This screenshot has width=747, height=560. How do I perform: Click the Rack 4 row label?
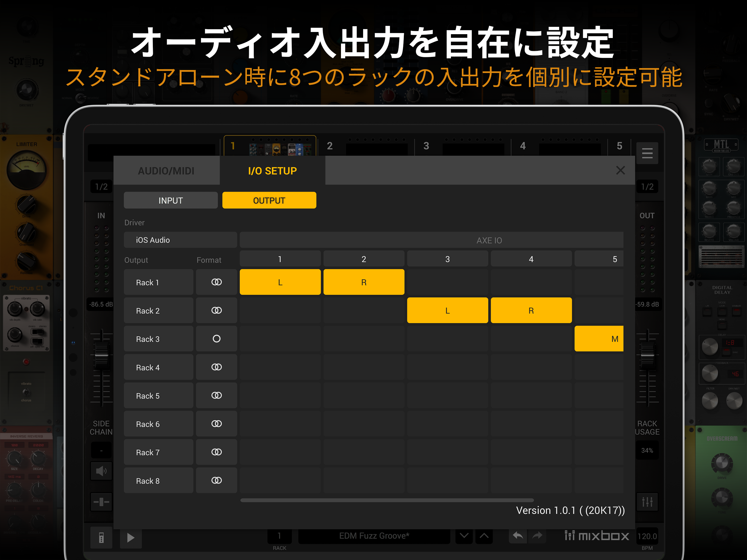tap(158, 367)
